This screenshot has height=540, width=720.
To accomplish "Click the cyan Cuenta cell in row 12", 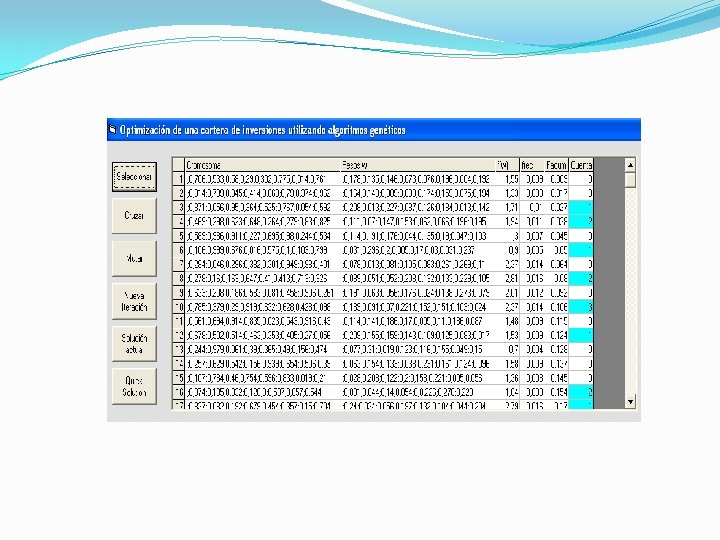I will 581,336.
